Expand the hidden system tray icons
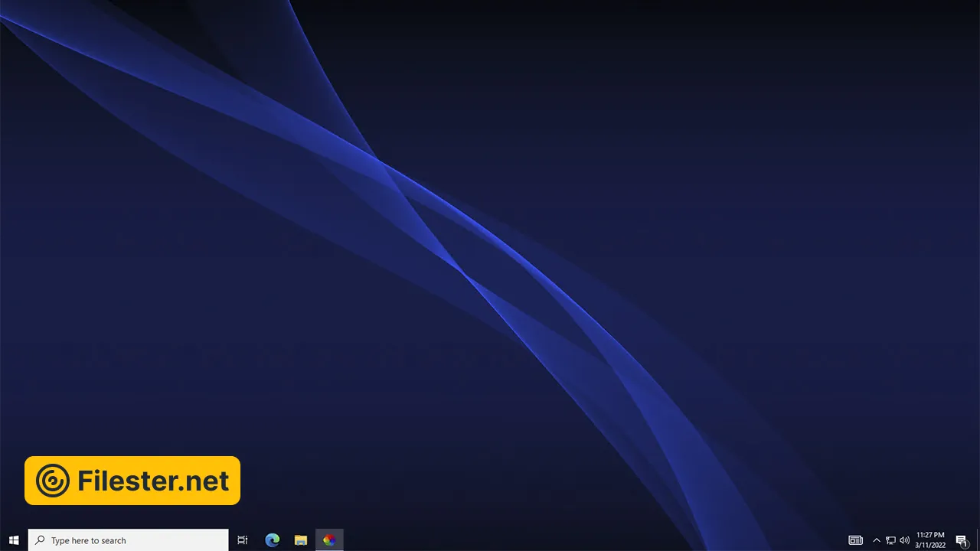Image resolution: width=980 pixels, height=551 pixels. (877, 540)
